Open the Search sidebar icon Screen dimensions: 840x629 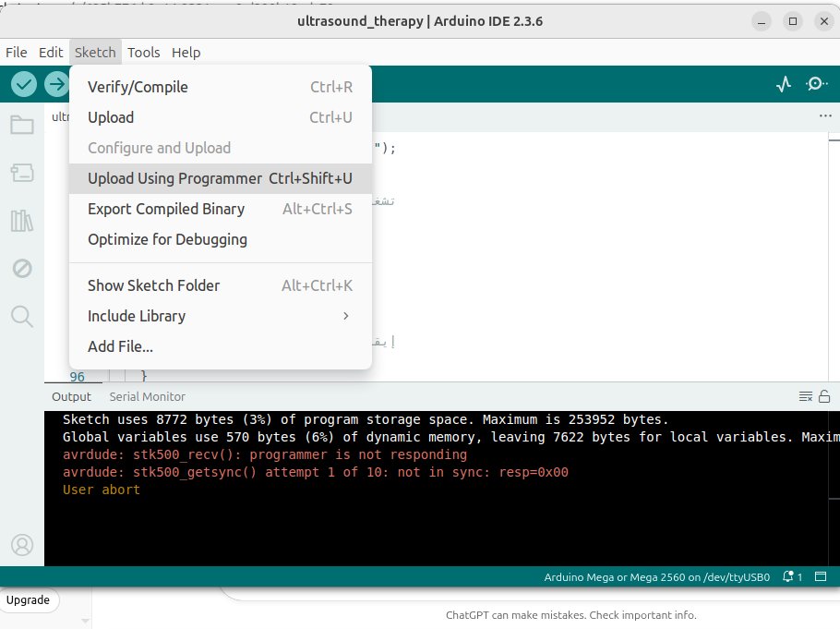point(22,317)
